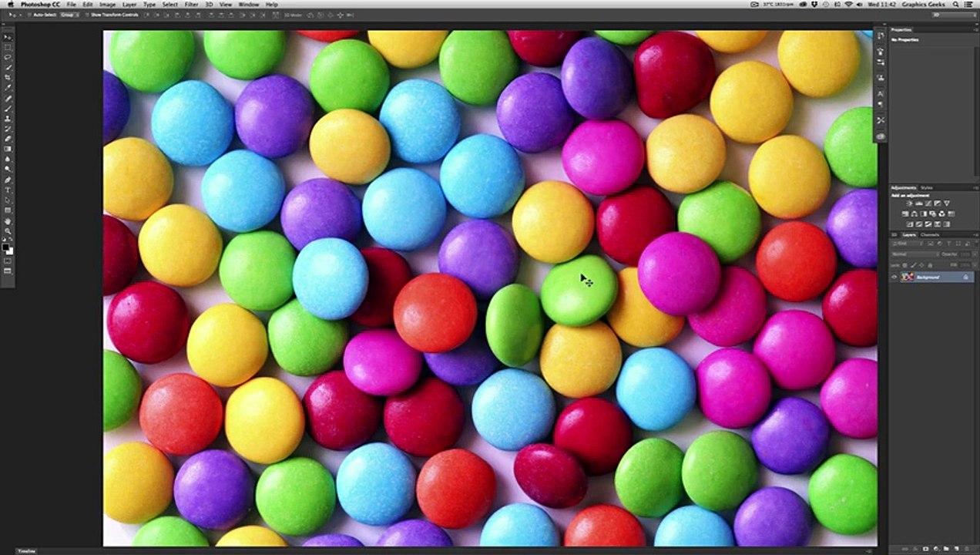Open the File menu
The height and width of the screenshot is (555, 980).
click(x=71, y=5)
